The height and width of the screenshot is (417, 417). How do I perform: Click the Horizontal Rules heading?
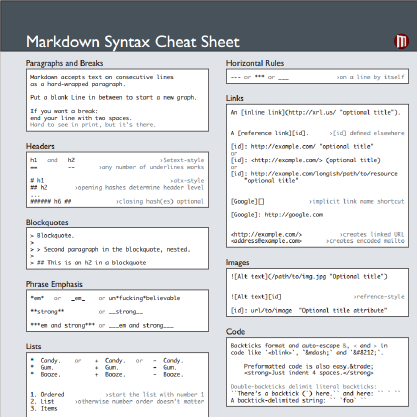click(255, 63)
